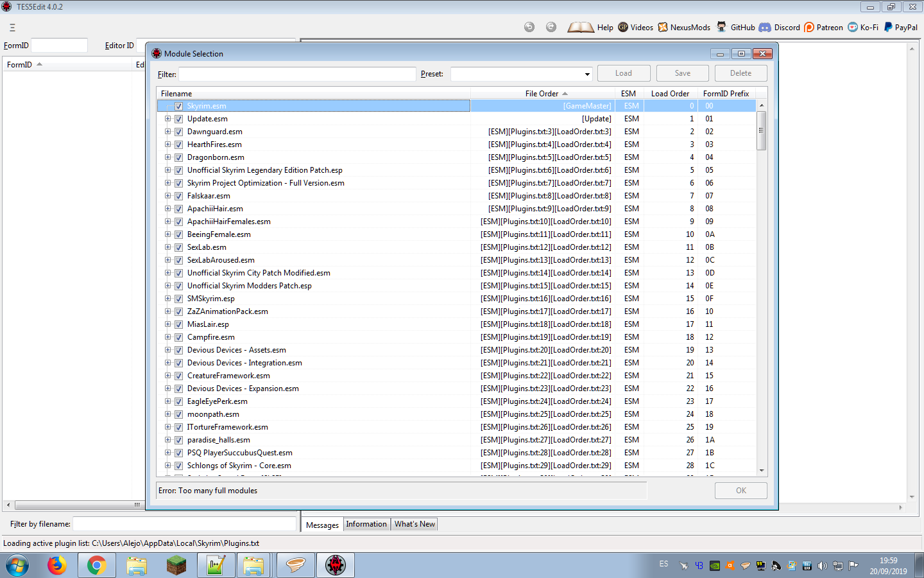Expand the CreatureFramework.esm node
924x578 pixels.
(x=167, y=376)
